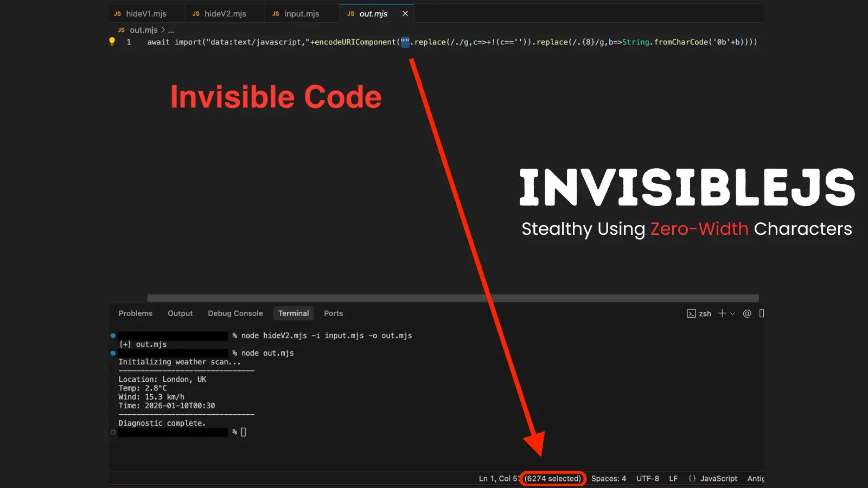This screenshot has height=488, width=868.
Task: Click the Ln 1, Col cursor position indicator
Action: (497, 478)
